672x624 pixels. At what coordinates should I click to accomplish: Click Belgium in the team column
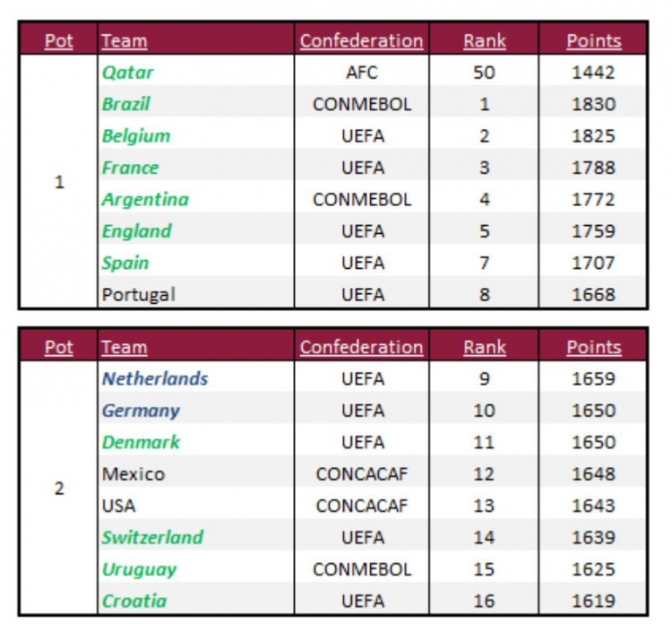coord(136,136)
